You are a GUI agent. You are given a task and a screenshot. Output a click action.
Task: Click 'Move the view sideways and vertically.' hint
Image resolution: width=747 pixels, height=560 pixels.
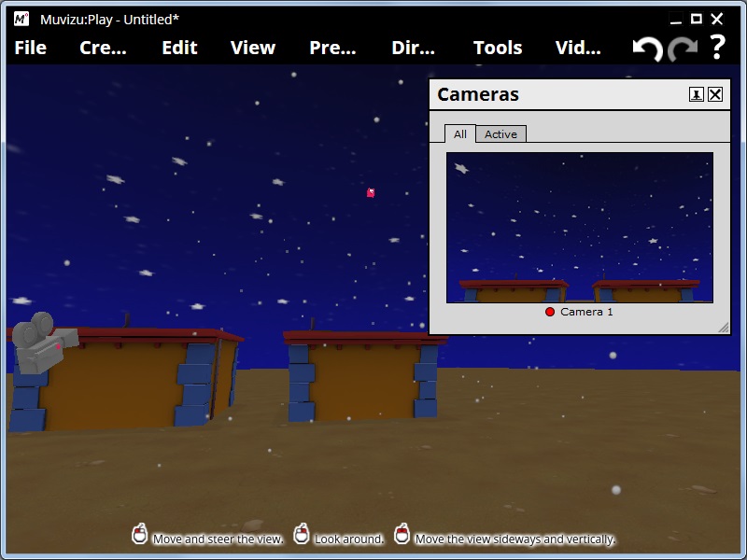515,539
